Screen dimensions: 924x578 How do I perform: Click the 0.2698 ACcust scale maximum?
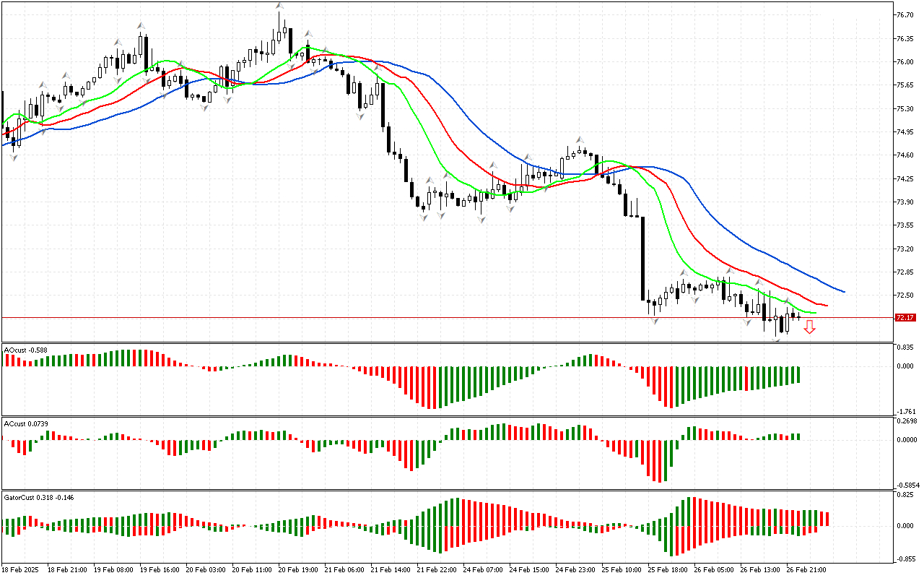click(907, 420)
